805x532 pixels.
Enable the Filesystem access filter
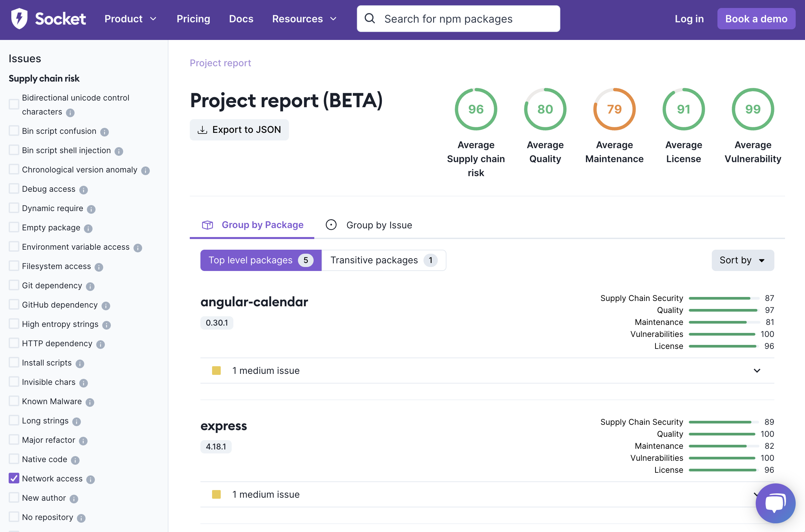pyautogui.click(x=14, y=266)
